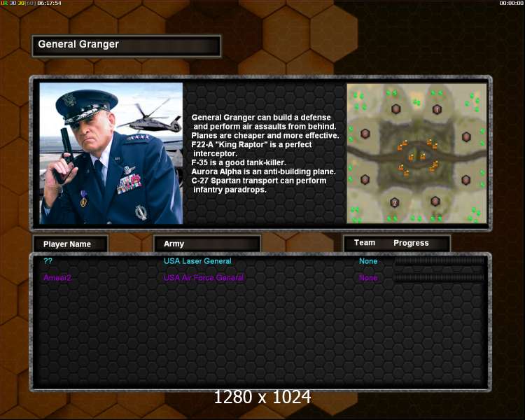525x420 pixels.
Task: Select start position 1 on the minimap
Action: [x=437, y=109]
